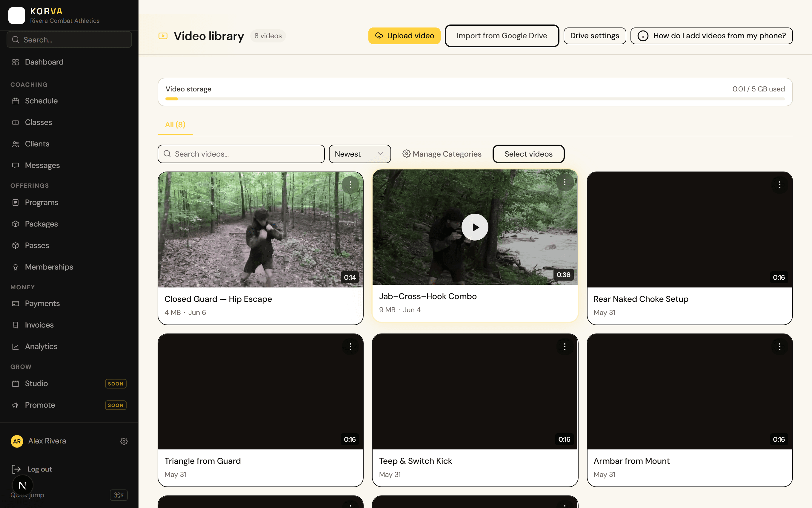Click "Rivera Combat Athletics" name
The image size is (812, 508).
coord(65,21)
